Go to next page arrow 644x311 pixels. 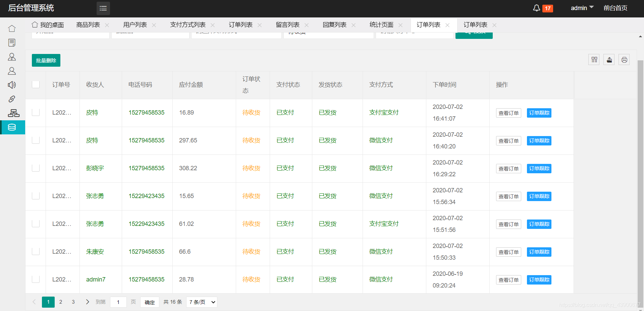tap(88, 302)
